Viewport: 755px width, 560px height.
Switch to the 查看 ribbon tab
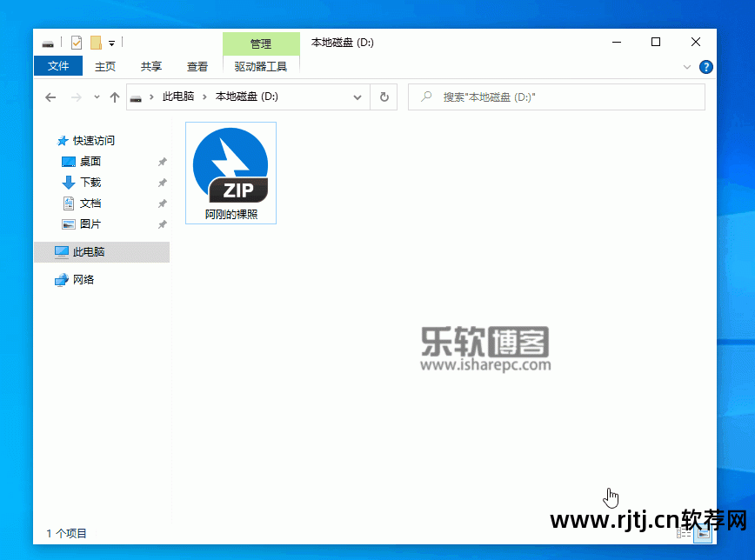pyautogui.click(x=197, y=66)
